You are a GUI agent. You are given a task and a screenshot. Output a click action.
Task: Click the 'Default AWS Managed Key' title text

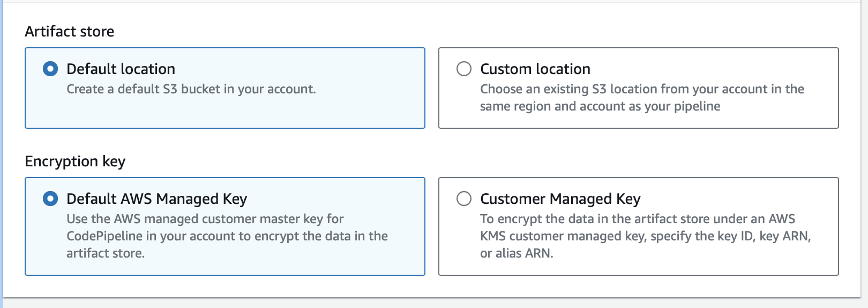pos(156,199)
